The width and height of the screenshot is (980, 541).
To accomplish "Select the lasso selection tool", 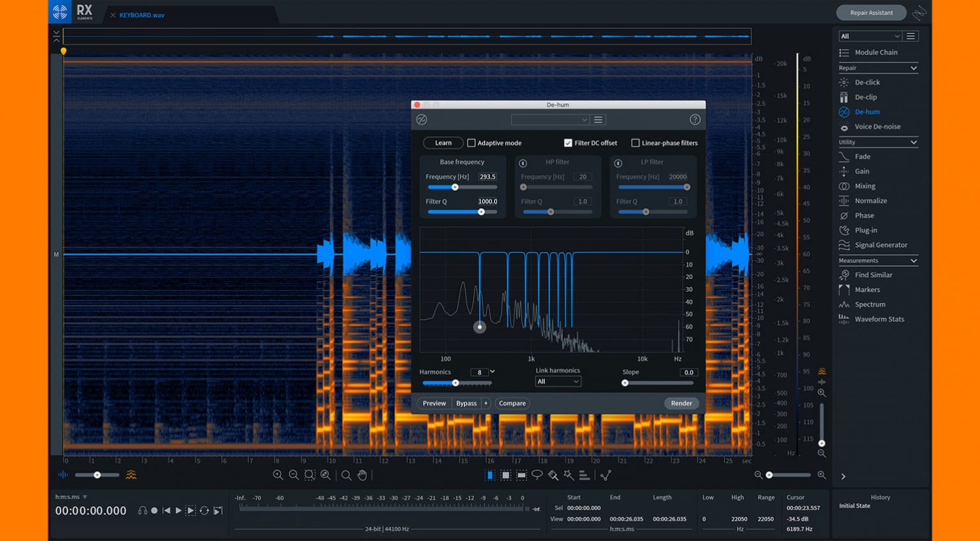I will click(x=537, y=475).
